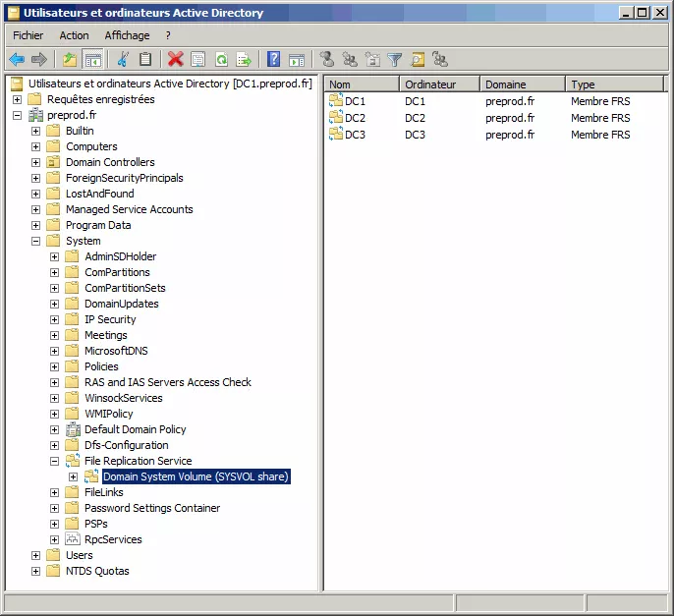Expand the Domain Controllers node
674x616 pixels.
[35, 162]
